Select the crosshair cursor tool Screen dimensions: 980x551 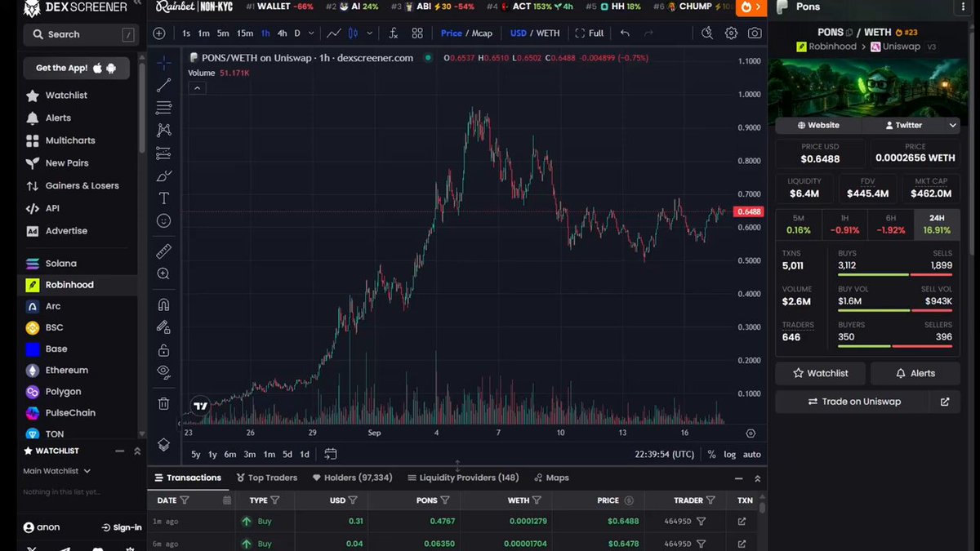click(163, 63)
